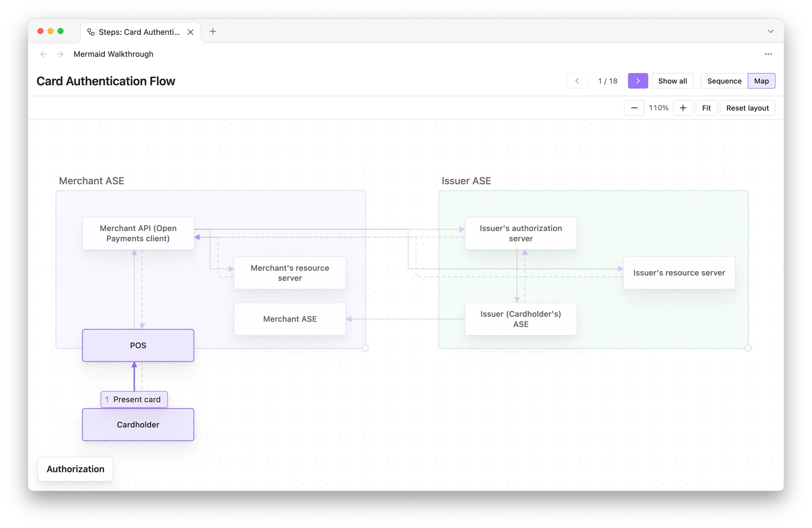Viewport: 812px width, 528px height.
Task: Click the Merchant ASE group resize handle
Action: pos(365,348)
